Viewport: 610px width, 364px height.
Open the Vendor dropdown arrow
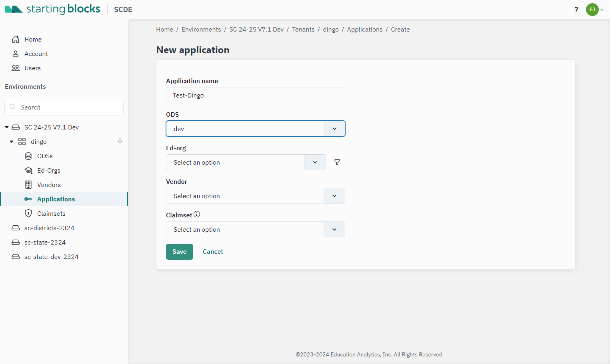[334, 196]
